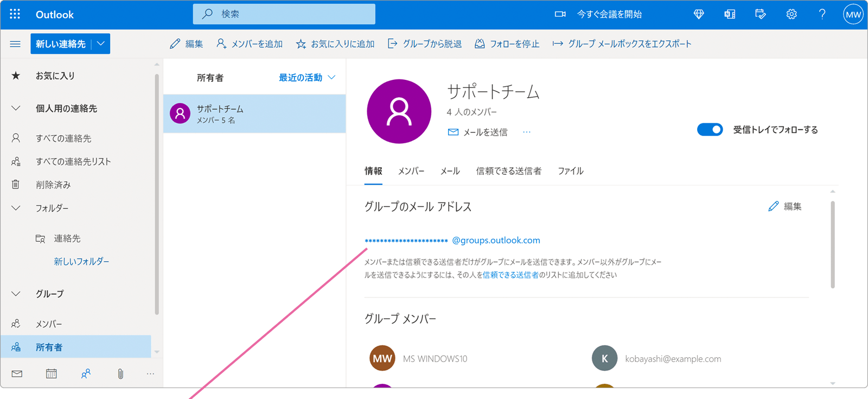Viewport: 868px width, 399px height.
Task: Open 最近の活動 sort dropdown
Action: click(x=307, y=78)
